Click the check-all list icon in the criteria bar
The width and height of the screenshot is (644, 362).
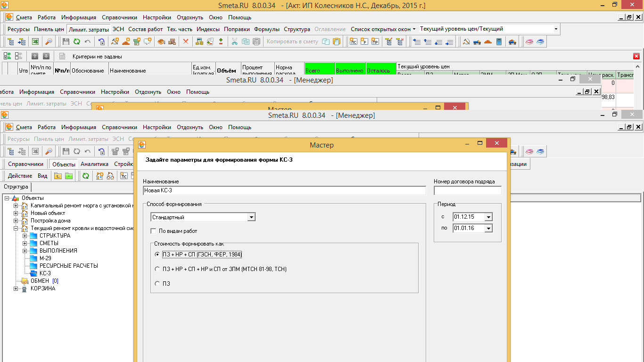pyautogui.click(x=7, y=56)
